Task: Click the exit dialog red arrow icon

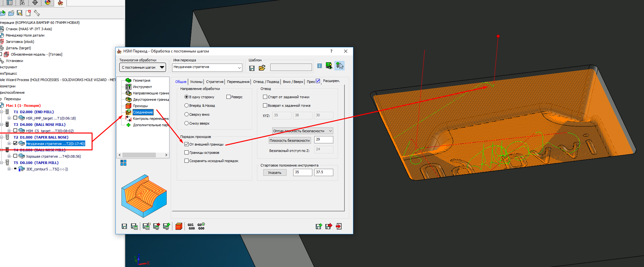Action: point(339,226)
